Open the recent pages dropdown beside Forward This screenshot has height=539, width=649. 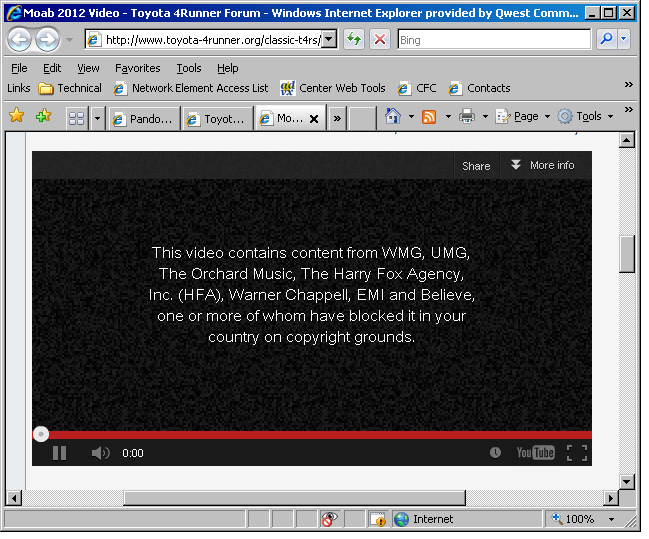[x=70, y=40]
